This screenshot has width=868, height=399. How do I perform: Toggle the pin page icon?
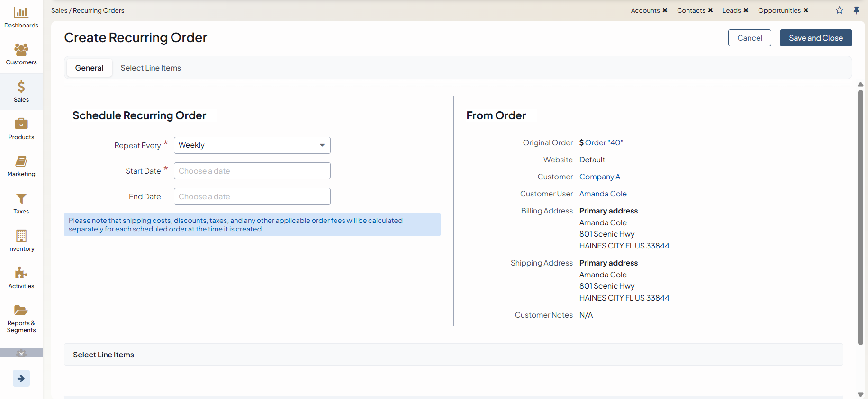coord(856,10)
